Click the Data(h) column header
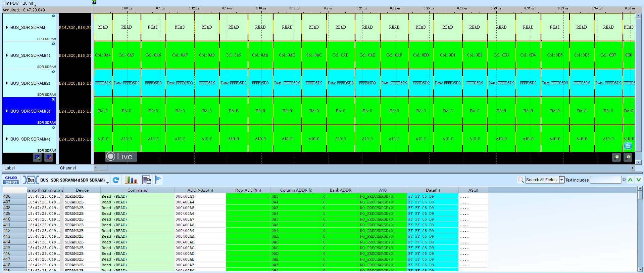Image resolution: width=644 pixels, height=273 pixels. 433,190
